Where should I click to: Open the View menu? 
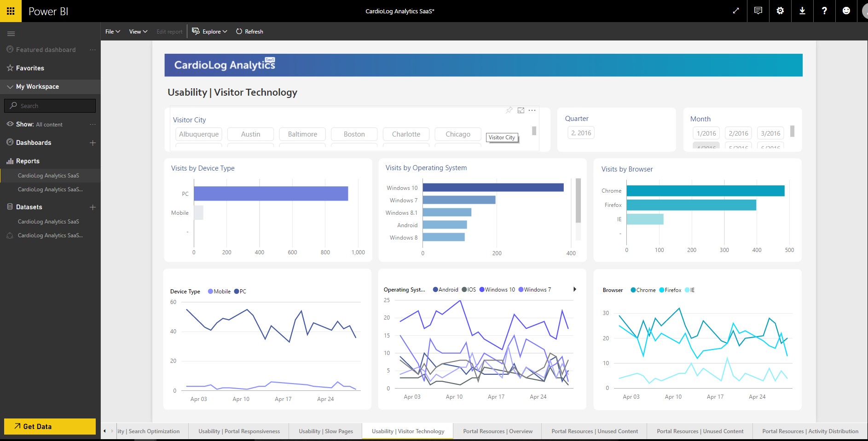[x=138, y=32]
